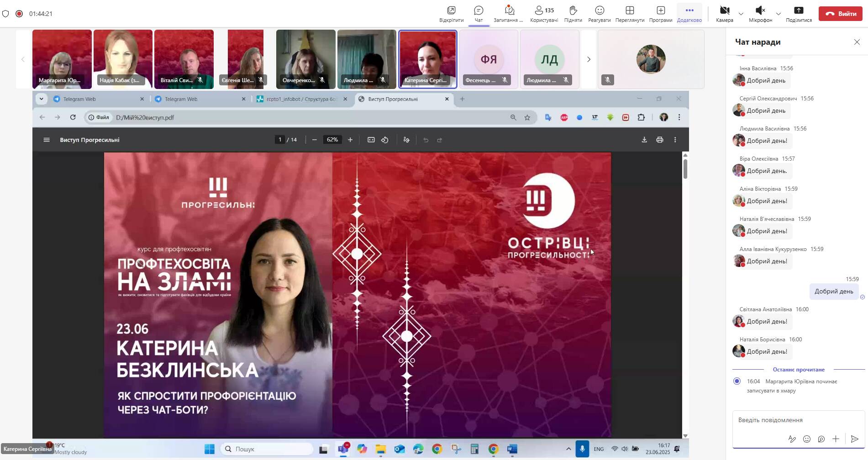Click the Останнє прочитане label

coord(799,370)
